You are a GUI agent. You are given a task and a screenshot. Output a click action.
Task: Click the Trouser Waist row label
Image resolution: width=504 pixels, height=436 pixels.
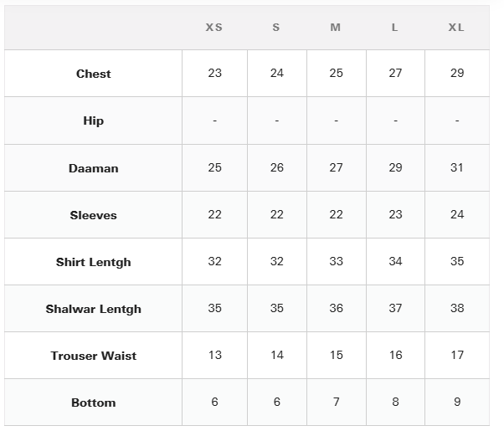click(94, 356)
